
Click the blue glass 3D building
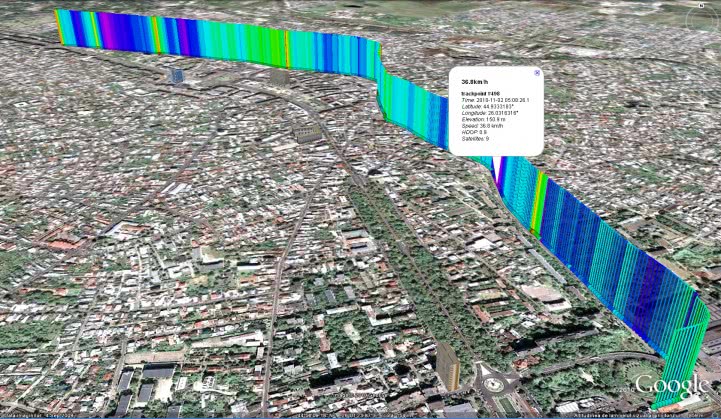tap(176, 75)
